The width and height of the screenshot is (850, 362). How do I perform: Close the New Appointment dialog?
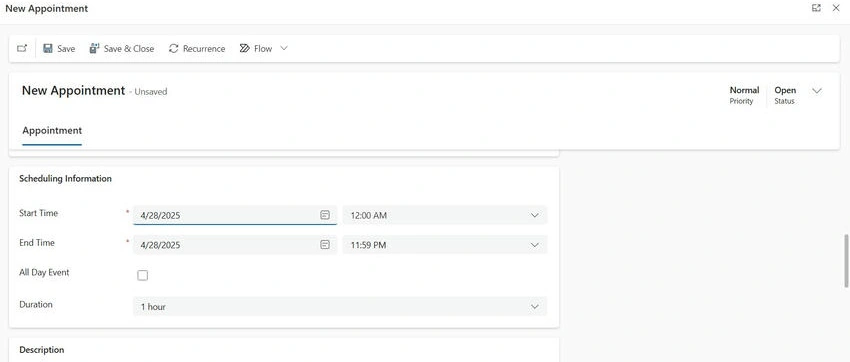(836, 8)
